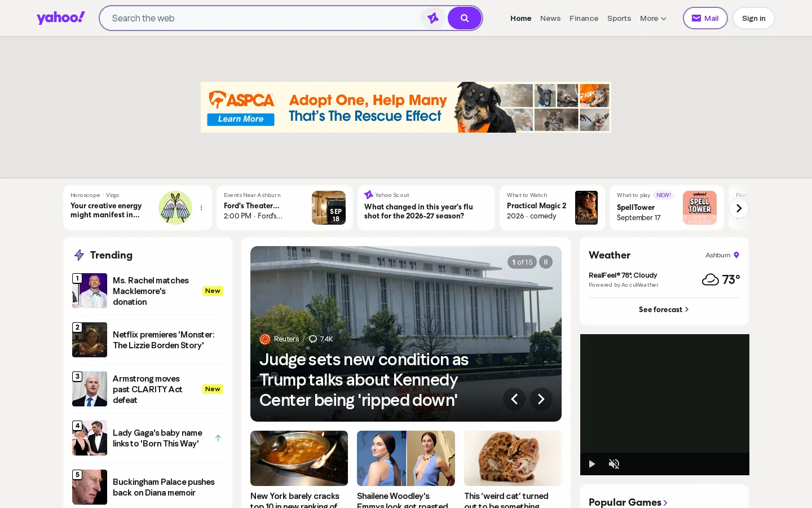Click trending item 1 thumbnail

[x=90, y=291]
